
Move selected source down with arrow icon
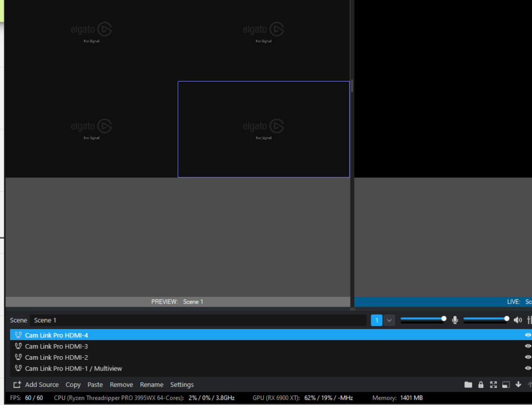point(518,384)
